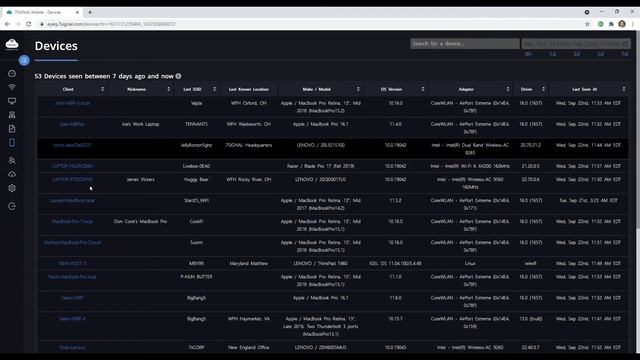The image size is (640, 360).
Task: Open the Wi-Fi signal icon in sidebar
Action: coord(12,87)
